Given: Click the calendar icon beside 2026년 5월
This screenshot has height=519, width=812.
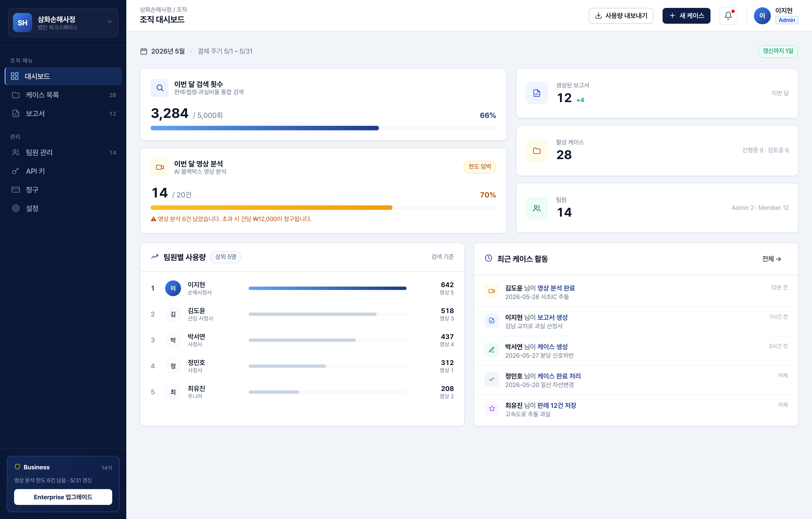Looking at the screenshot, I should click(x=144, y=51).
